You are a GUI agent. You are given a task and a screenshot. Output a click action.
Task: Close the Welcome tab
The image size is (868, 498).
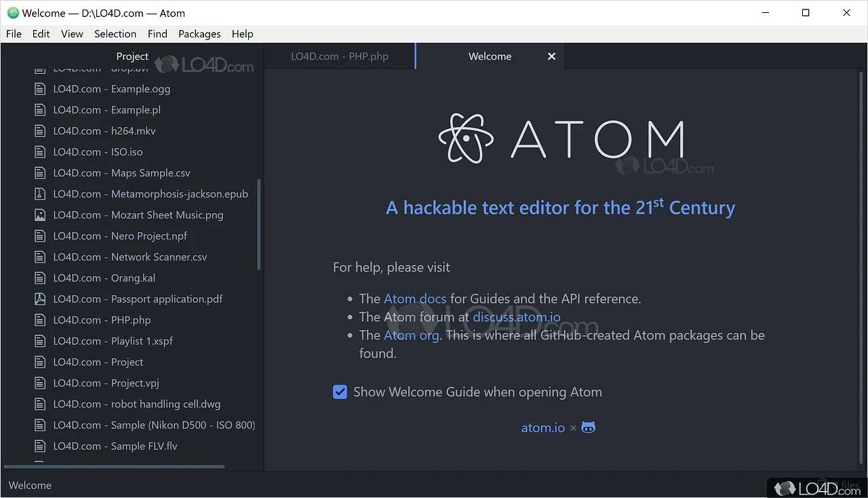[551, 56]
